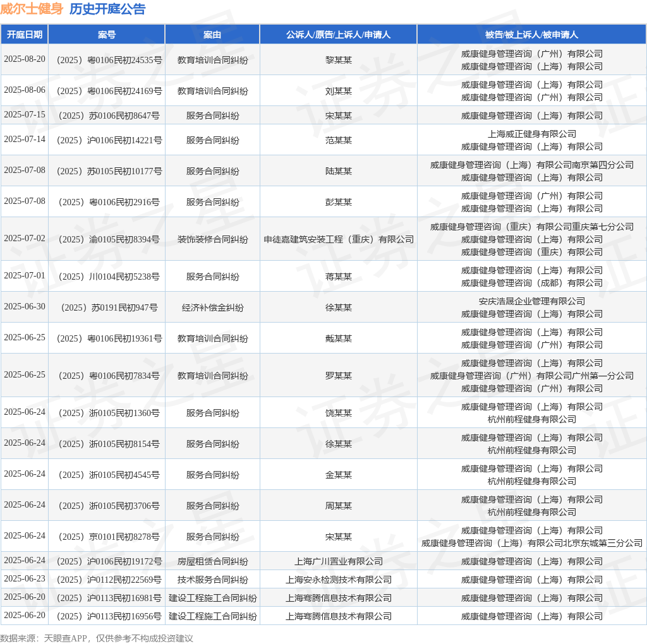Click cause 经济补偿金纠纷
Screen dimensions: 647x644
click(x=212, y=307)
